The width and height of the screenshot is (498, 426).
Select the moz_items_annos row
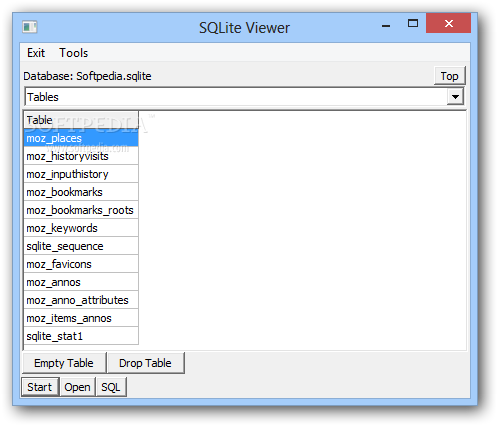tap(81, 318)
